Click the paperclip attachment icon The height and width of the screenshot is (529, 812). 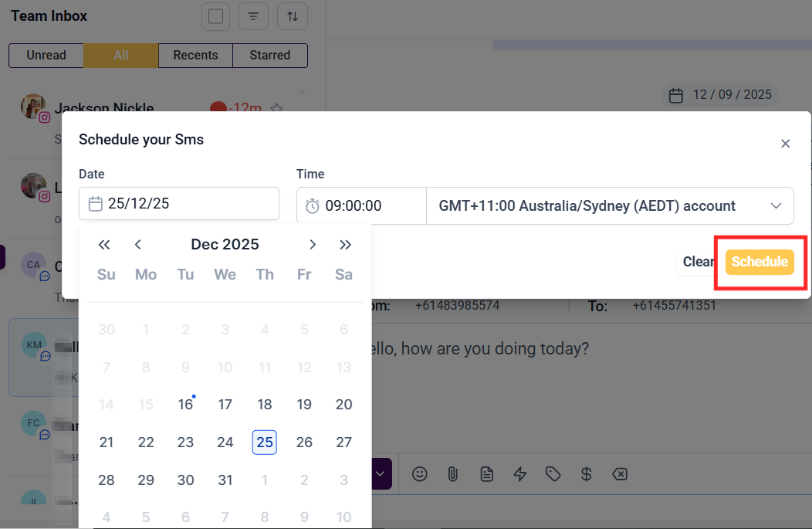[453, 473]
